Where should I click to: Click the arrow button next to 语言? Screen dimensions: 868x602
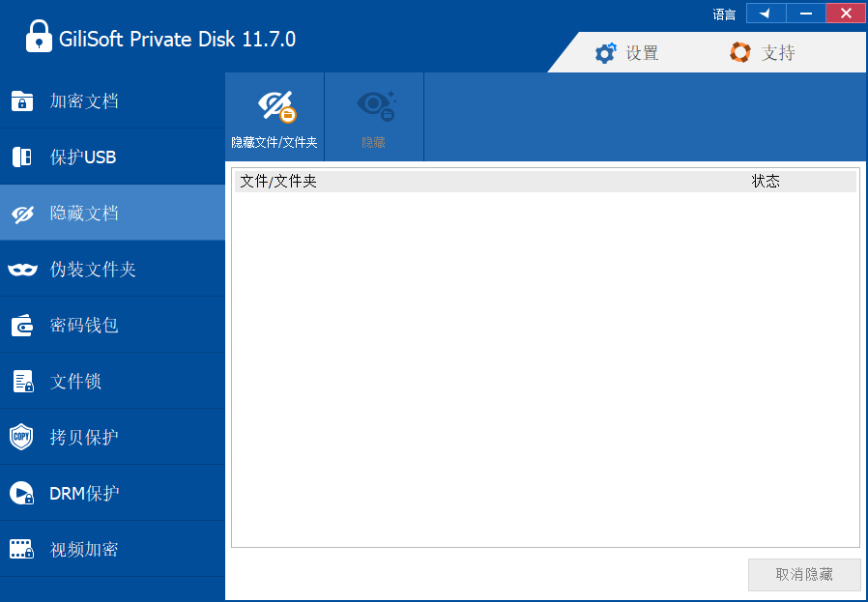[767, 14]
